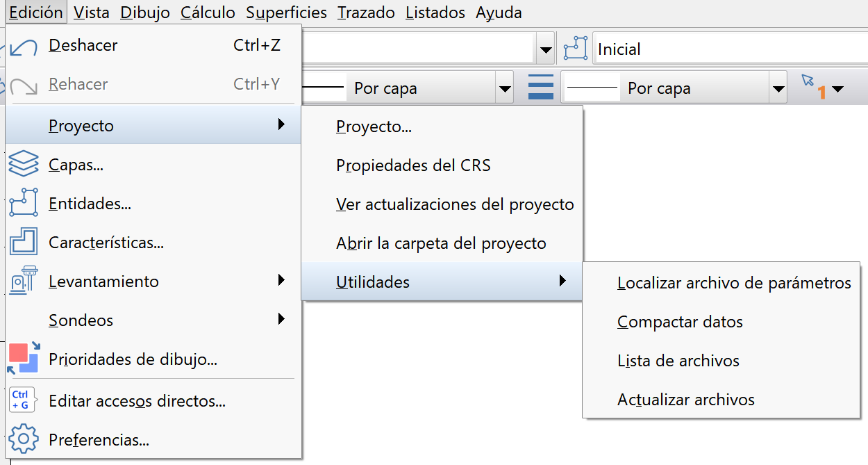Image resolution: width=868 pixels, height=465 pixels.
Task: Click inside the Inicial text field
Action: click(694, 48)
